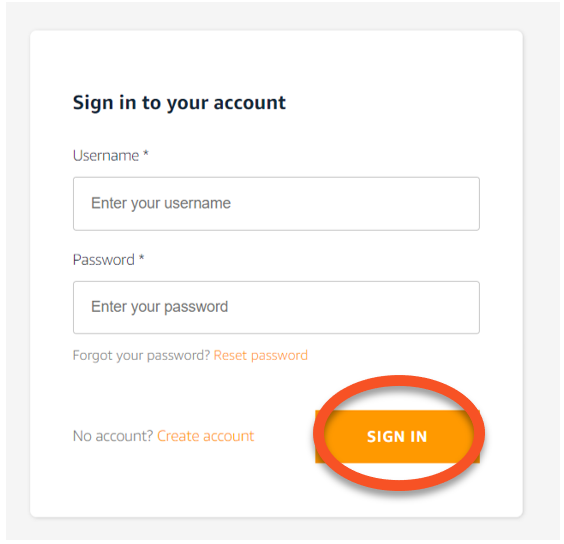Focus the Enter your password field
Image resolution: width=564 pixels, height=544 pixels.
pyautogui.click(x=276, y=308)
